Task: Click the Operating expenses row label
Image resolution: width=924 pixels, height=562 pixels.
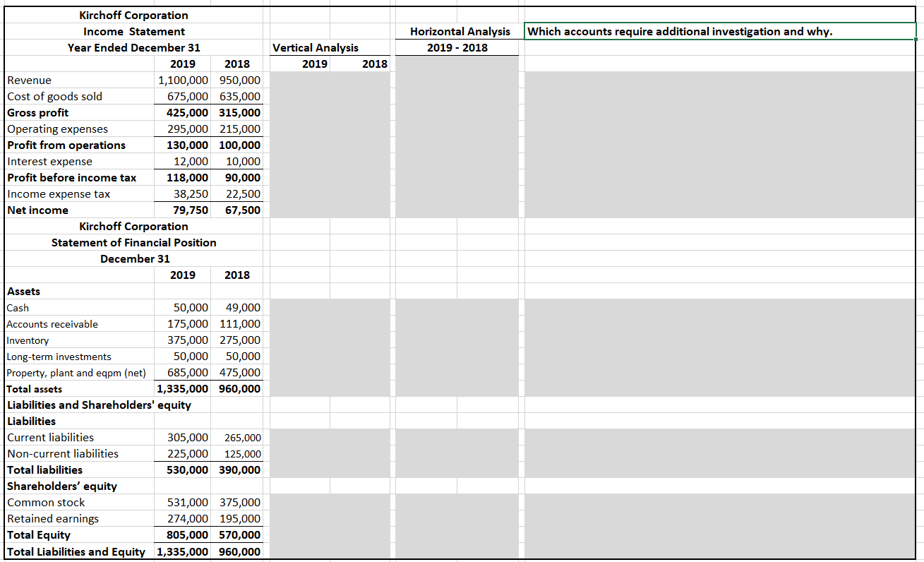Action: point(57,129)
